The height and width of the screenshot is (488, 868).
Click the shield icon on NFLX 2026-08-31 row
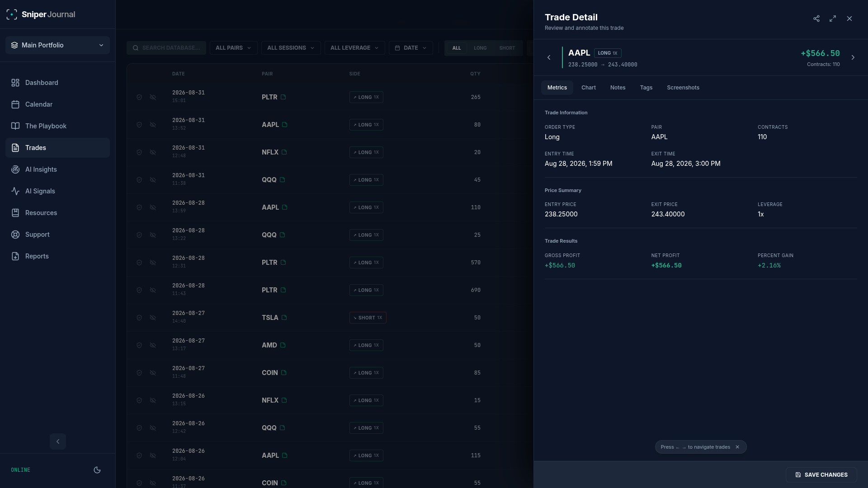point(139,152)
